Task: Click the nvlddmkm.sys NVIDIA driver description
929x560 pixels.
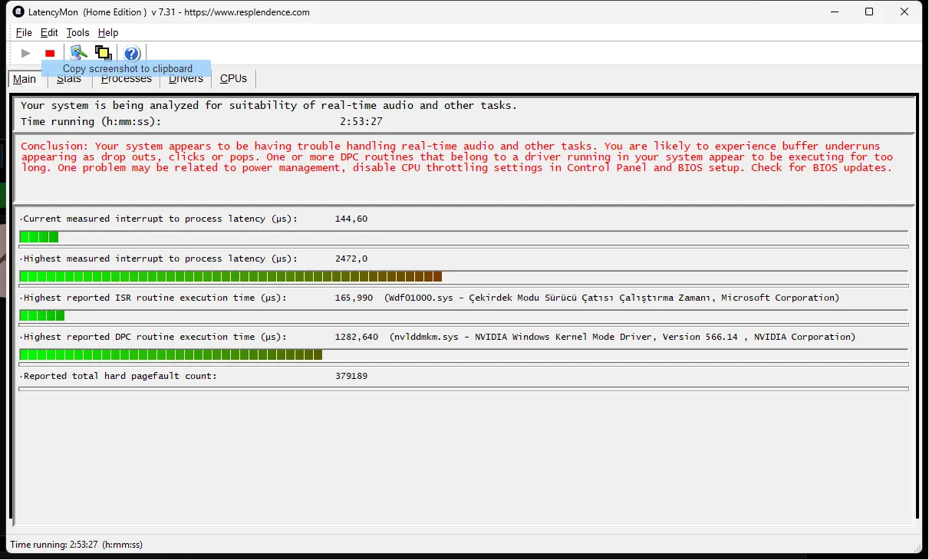Action: [622, 337]
